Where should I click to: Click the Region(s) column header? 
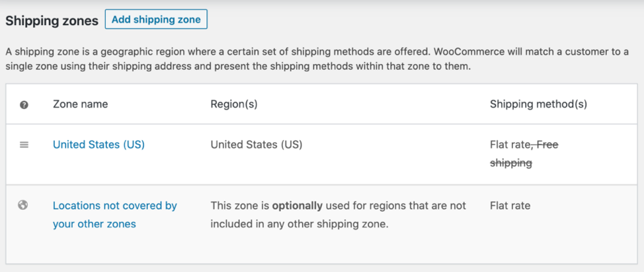pyautogui.click(x=234, y=104)
